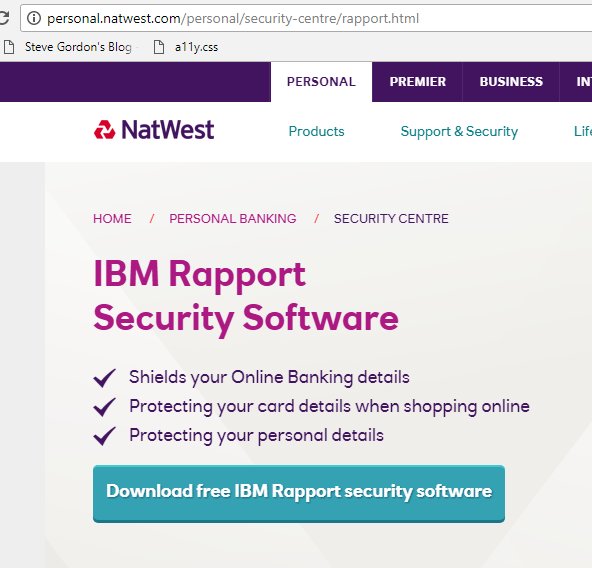Open the Support & Security menu

coord(459,131)
